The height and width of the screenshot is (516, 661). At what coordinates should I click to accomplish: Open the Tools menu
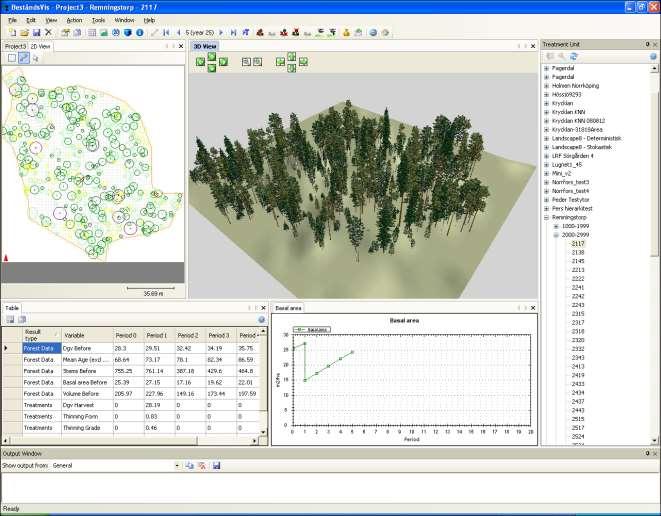98,20
